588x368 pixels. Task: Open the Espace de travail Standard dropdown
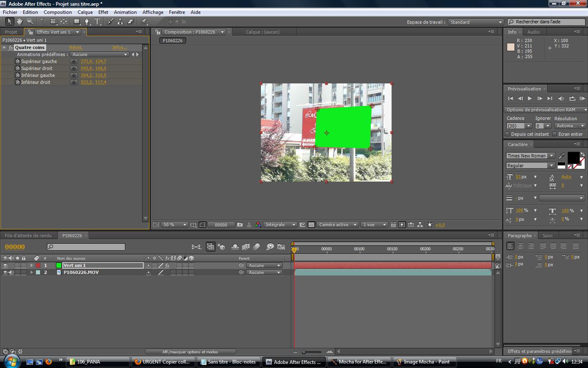476,22
